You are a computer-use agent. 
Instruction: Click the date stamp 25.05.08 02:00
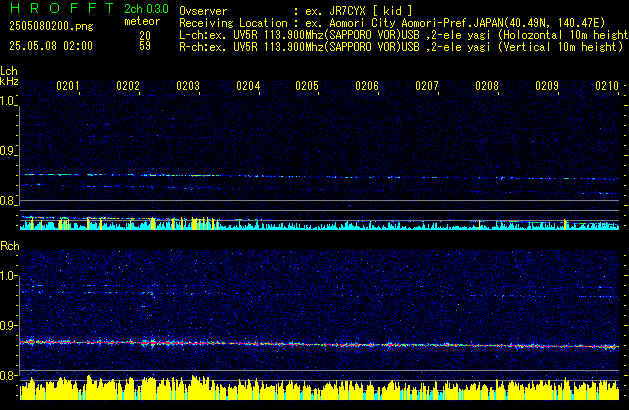click(51, 46)
